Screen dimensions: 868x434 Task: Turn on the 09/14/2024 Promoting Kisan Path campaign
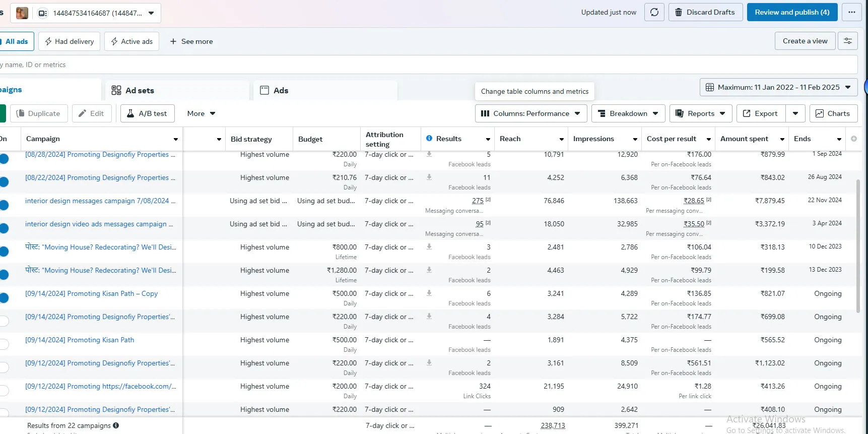click(x=4, y=344)
